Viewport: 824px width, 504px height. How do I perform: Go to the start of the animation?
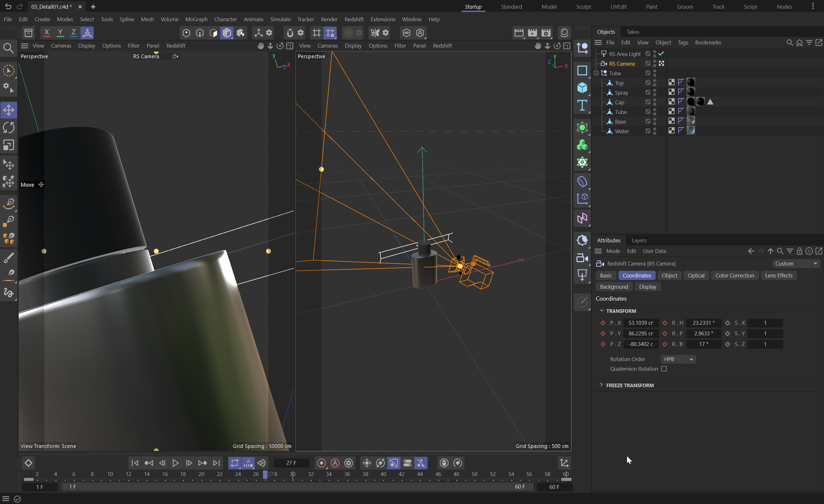pos(135,463)
